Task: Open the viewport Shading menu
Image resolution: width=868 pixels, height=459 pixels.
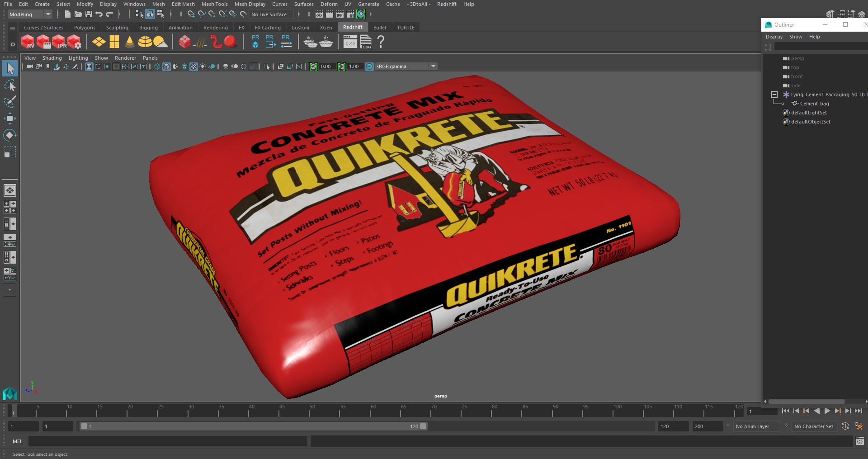Action: point(52,58)
